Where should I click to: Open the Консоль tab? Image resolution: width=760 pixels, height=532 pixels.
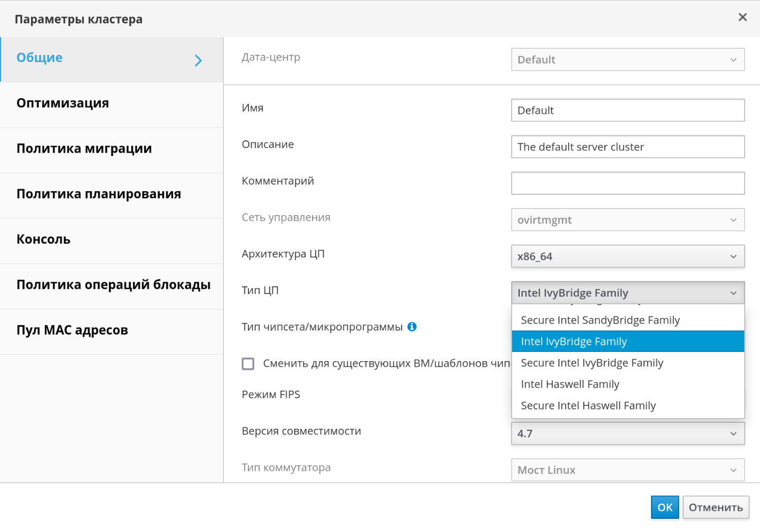[43, 240]
